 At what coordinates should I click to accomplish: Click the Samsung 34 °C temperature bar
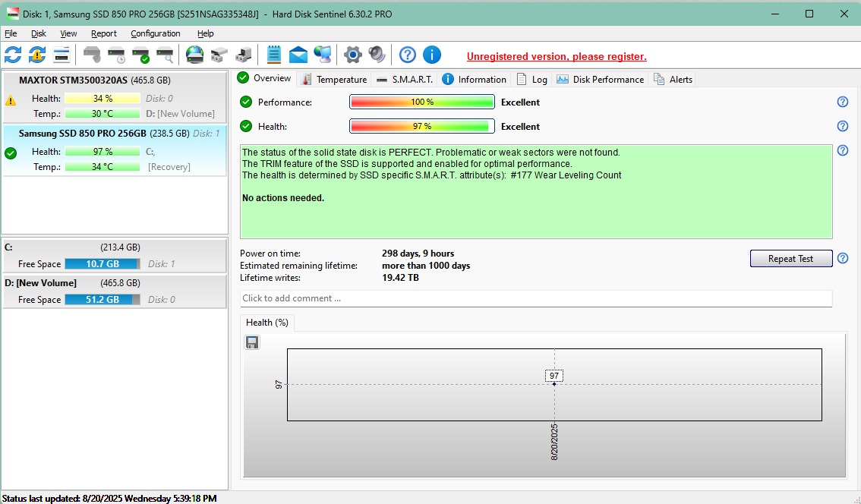click(x=102, y=167)
